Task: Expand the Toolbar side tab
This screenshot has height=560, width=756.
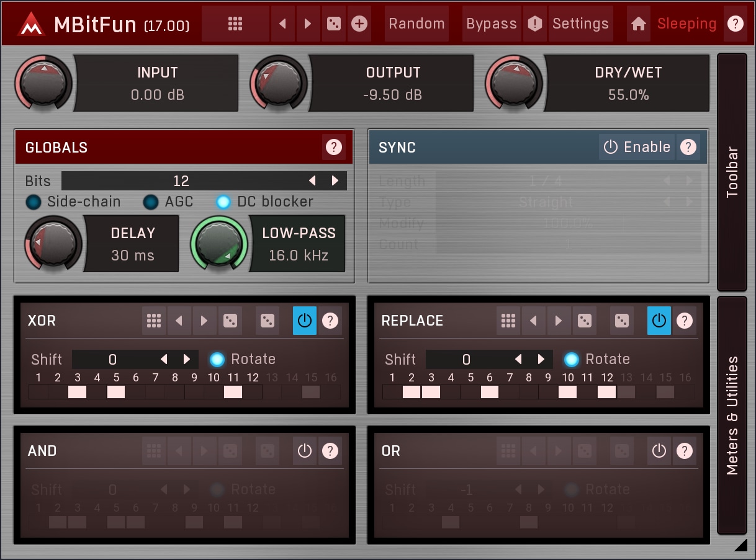Action: pos(732,172)
